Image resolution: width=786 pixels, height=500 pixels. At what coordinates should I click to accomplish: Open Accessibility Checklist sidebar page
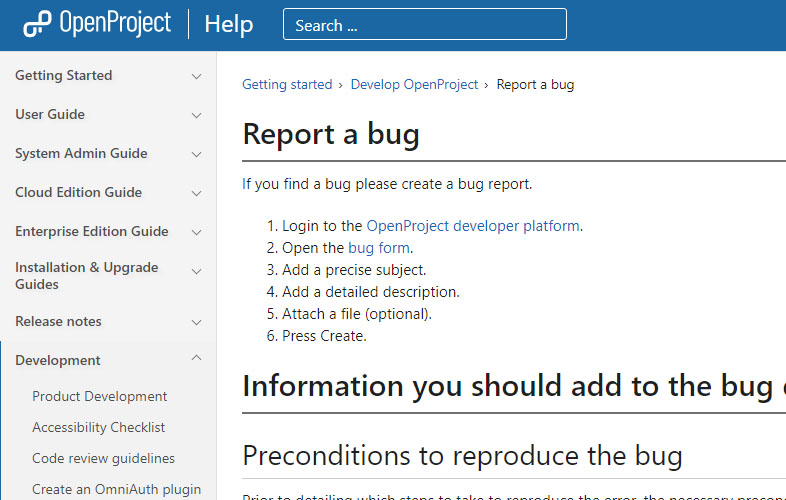[98, 427]
